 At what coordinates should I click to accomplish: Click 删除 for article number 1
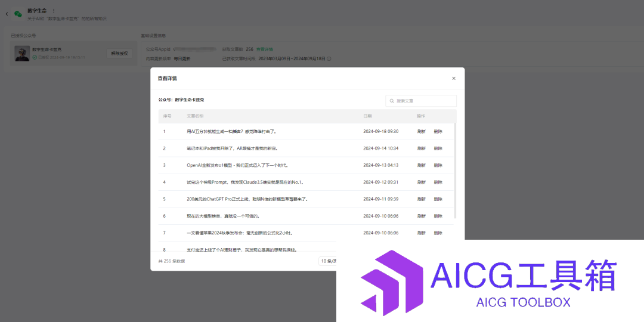pyautogui.click(x=438, y=131)
